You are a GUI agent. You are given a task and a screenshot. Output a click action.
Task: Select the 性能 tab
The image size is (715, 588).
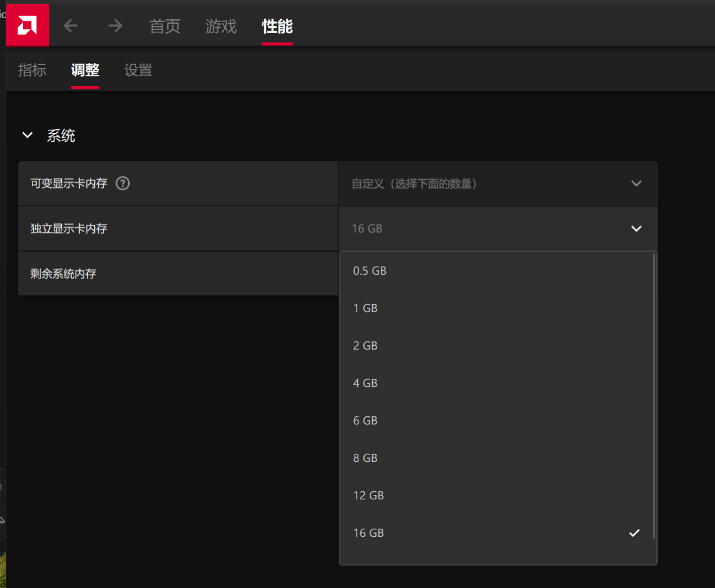click(x=277, y=26)
